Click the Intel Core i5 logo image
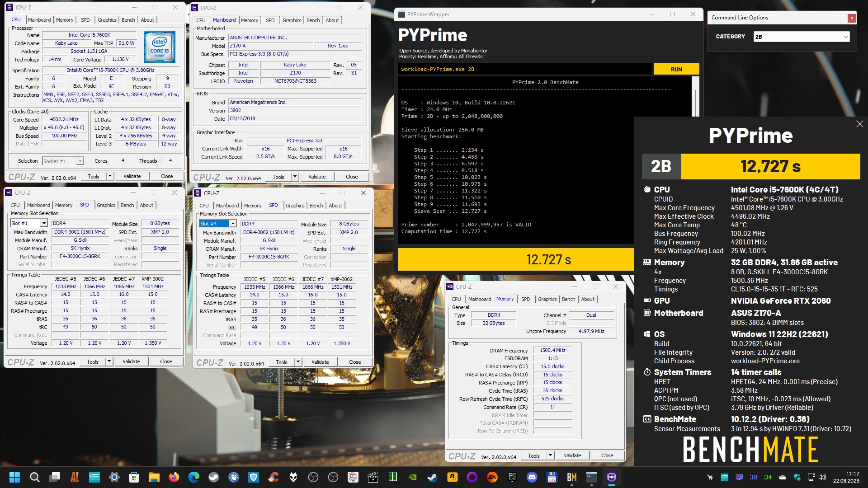 [160, 47]
